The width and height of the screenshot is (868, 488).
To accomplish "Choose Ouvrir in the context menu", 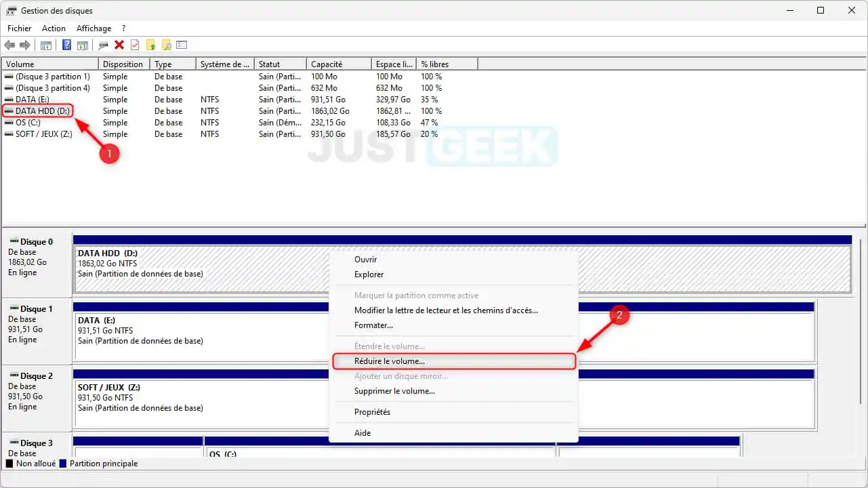I will pos(453,260).
